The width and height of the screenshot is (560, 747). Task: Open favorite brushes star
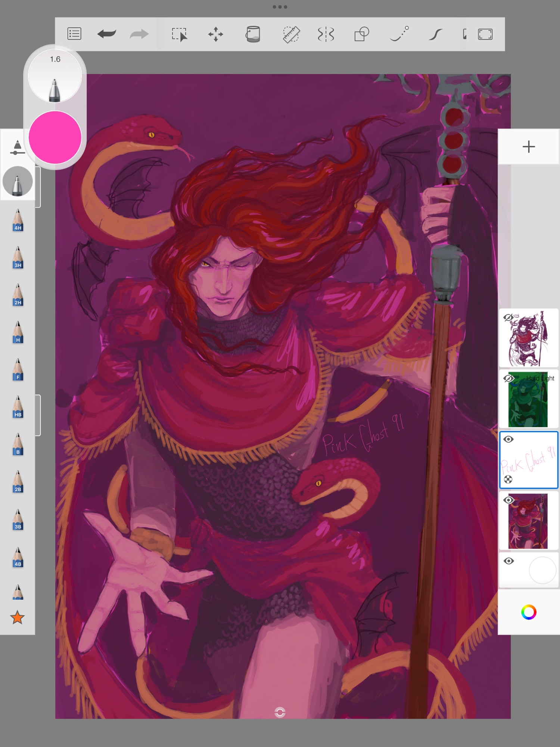tap(18, 618)
